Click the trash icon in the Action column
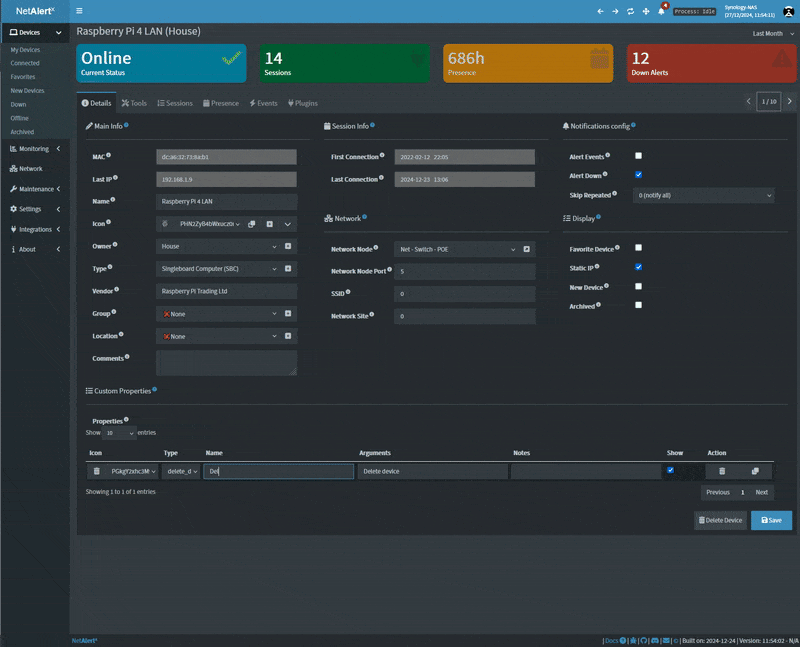Image resolution: width=800 pixels, height=647 pixels. point(722,471)
